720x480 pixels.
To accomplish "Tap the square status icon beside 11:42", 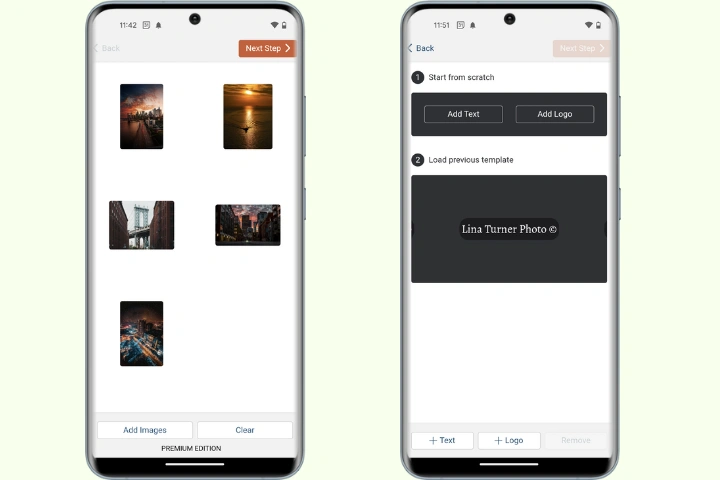I will tap(146, 25).
